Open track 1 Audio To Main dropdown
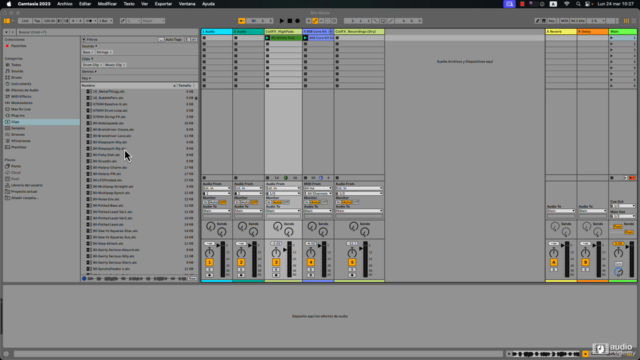Viewport: 640px width, 360px height. point(217,211)
